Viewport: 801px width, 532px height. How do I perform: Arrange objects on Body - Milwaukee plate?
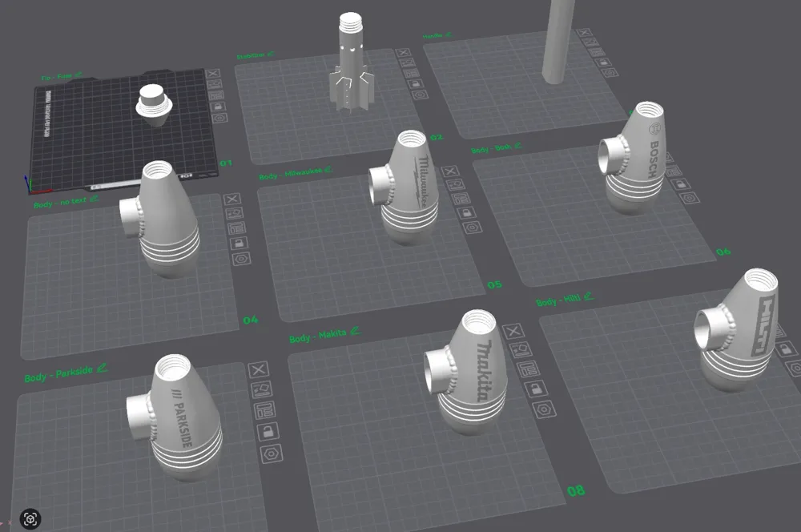point(460,198)
